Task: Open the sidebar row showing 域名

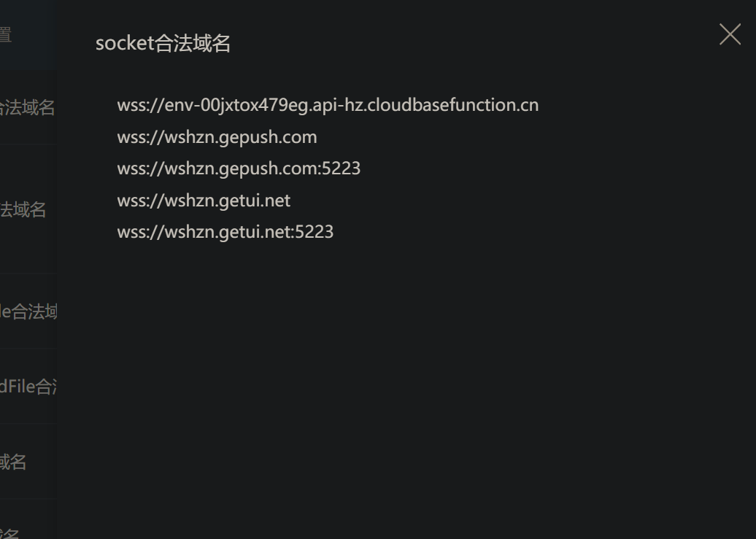Action: tap(28, 462)
